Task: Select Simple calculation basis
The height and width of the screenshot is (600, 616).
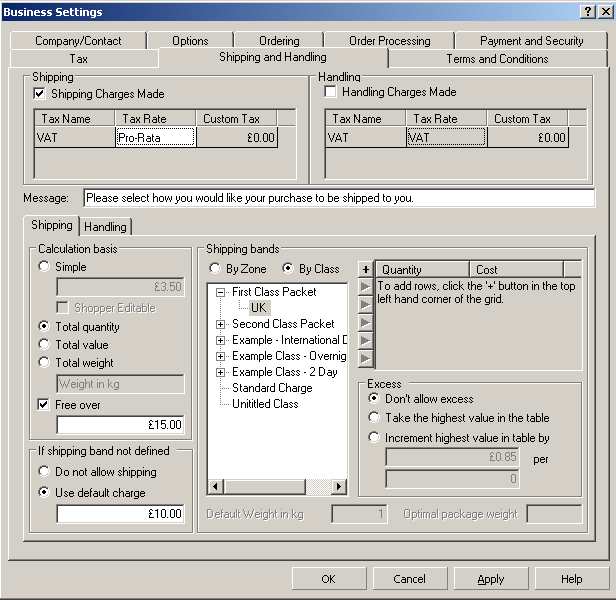Action: tap(44, 267)
